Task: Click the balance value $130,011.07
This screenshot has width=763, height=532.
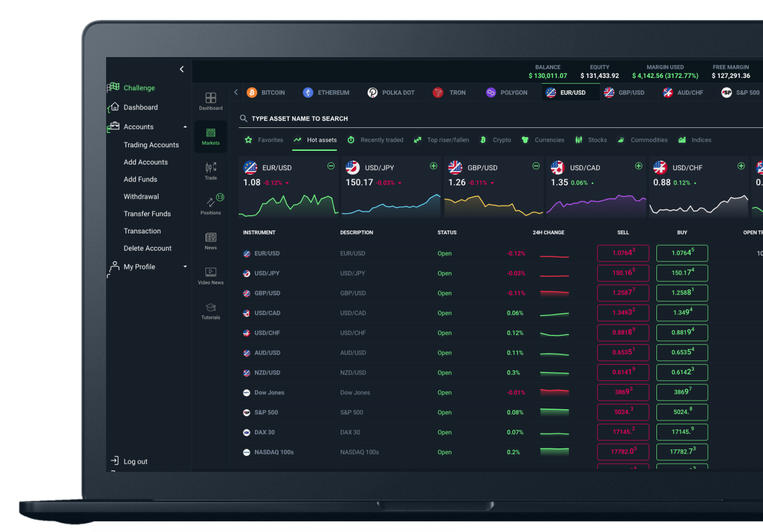Action: tap(548, 75)
